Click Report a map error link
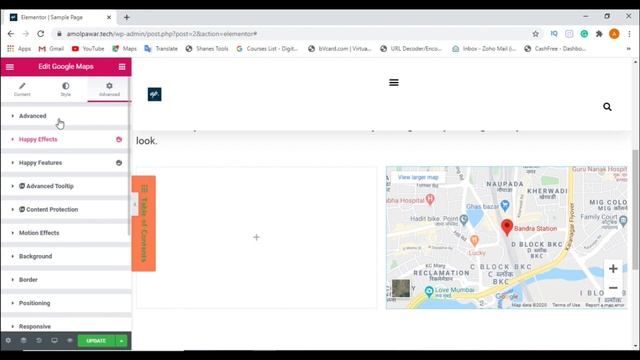 (605, 305)
